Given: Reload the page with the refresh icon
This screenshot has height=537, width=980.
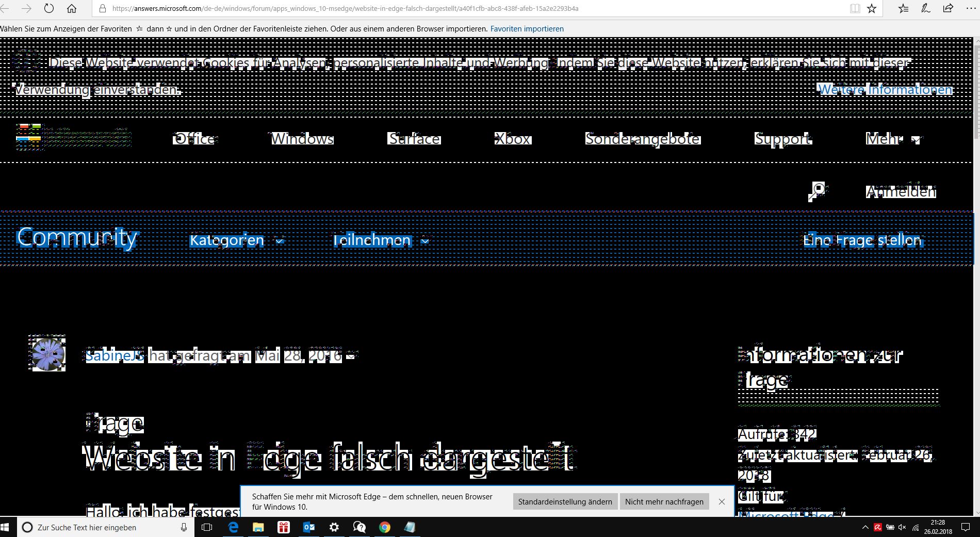Looking at the screenshot, I should click(x=49, y=8).
